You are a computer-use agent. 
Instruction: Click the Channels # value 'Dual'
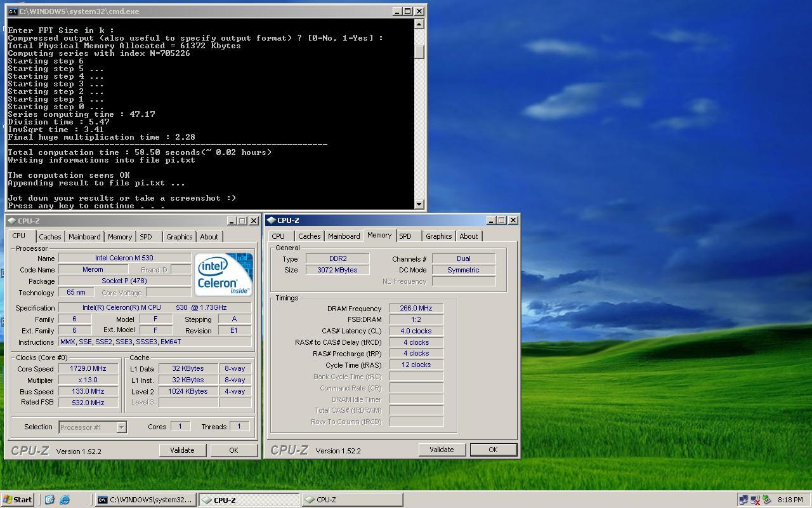464,258
